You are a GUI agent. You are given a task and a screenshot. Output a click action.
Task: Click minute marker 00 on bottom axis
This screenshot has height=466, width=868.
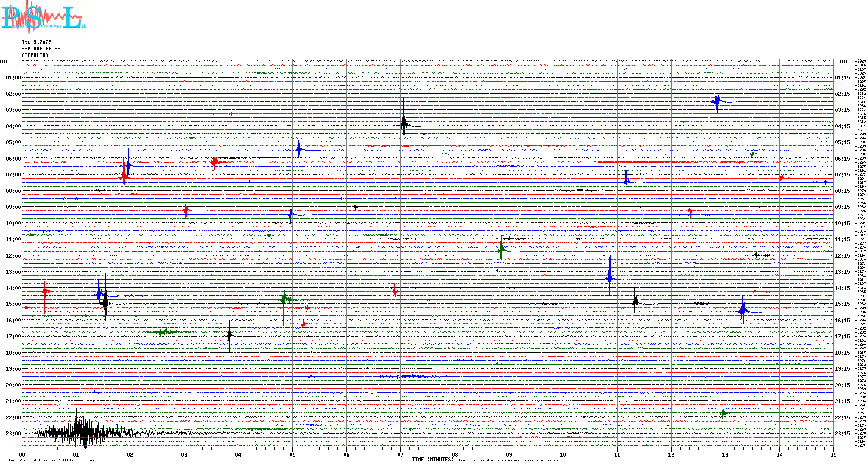[x=22, y=454]
